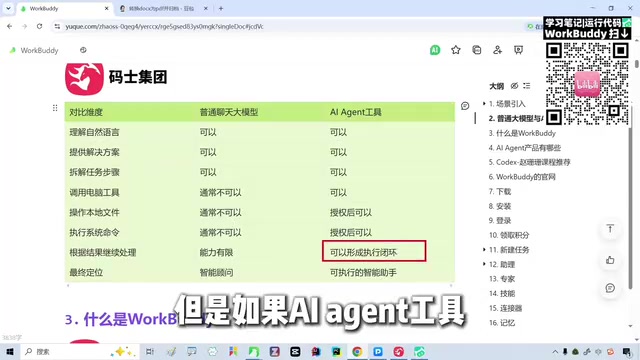Click cell 可以形成执行闭环
Image resolution: width=640 pixels, height=360 pixels.
(x=363, y=253)
